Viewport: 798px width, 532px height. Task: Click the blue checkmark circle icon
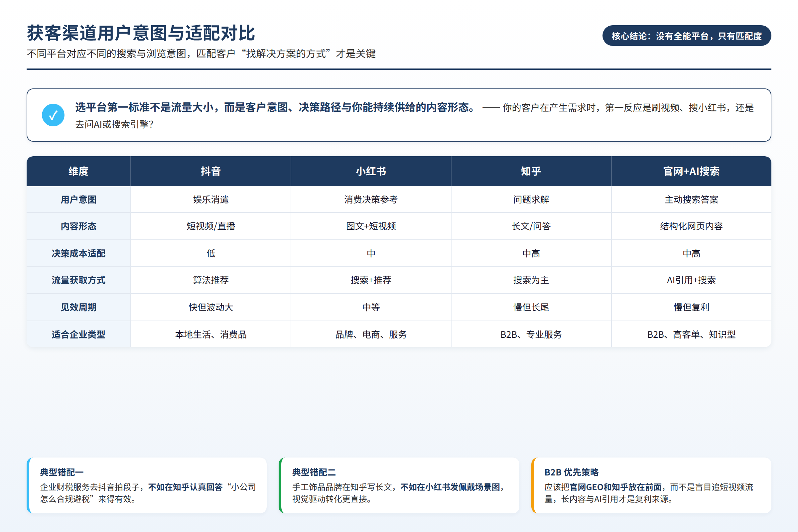pyautogui.click(x=53, y=115)
